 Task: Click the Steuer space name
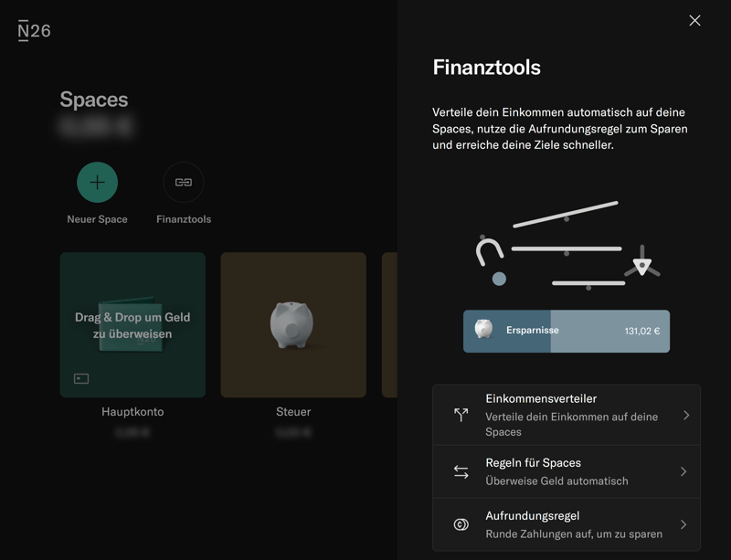(x=293, y=412)
